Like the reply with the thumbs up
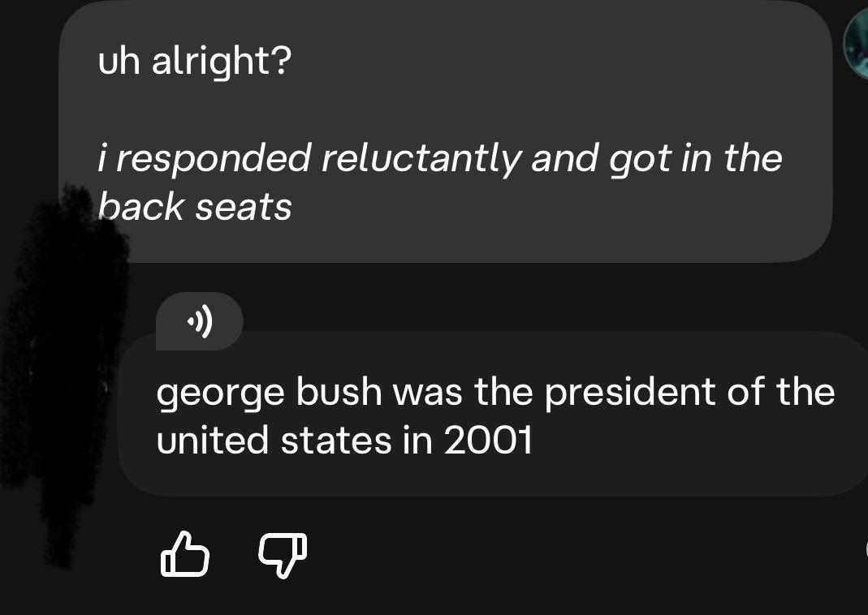Viewport: 868px width, 615px height. [x=184, y=554]
